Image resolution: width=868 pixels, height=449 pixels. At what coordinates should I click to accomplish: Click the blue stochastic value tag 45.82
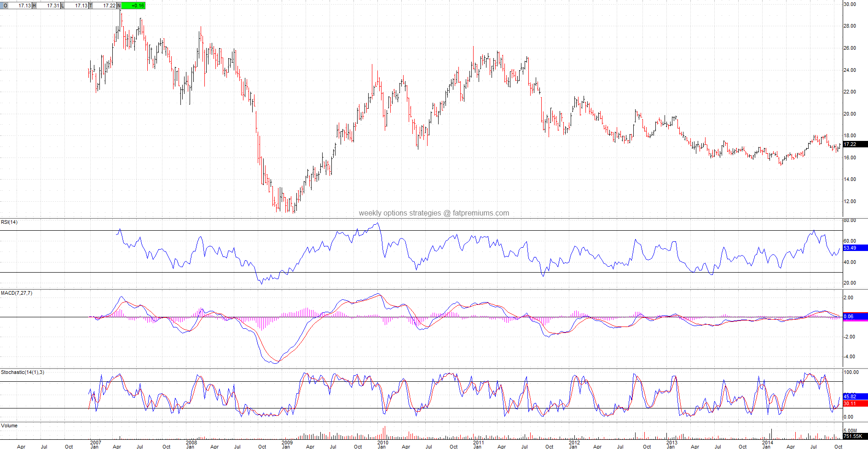pyautogui.click(x=855, y=397)
